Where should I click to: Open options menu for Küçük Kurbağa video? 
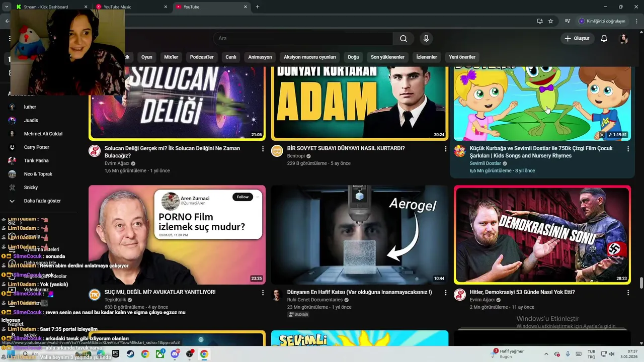pyautogui.click(x=628, y=149)
